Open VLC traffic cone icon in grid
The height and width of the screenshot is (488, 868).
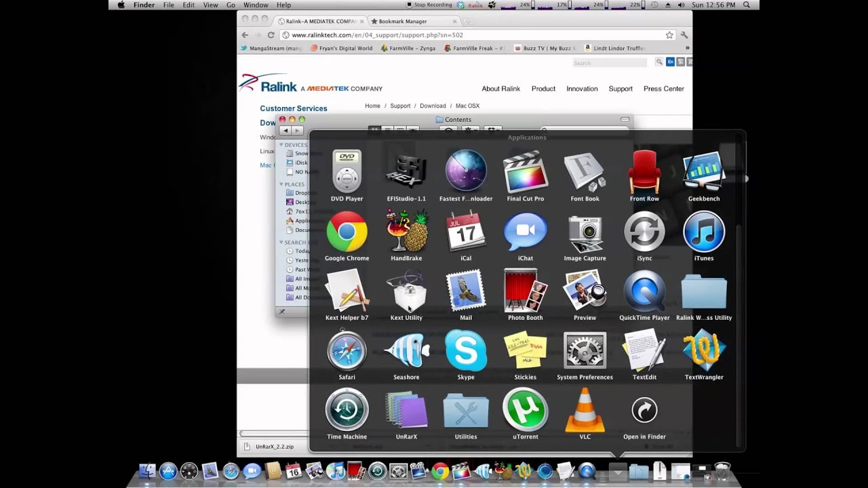pyautogui.click(x=585, y=409)
